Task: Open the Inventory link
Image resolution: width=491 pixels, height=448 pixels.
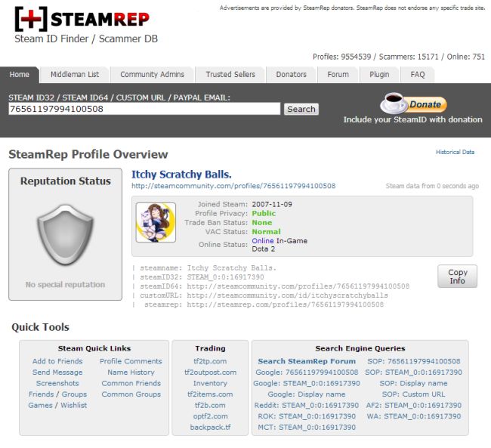Action: pyautogui.click(x=210, y=383)
